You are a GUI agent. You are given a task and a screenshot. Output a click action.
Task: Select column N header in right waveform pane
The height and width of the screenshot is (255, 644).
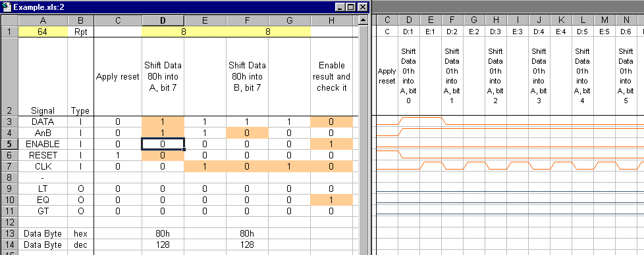pyautogui.click(x=626, y=20)
